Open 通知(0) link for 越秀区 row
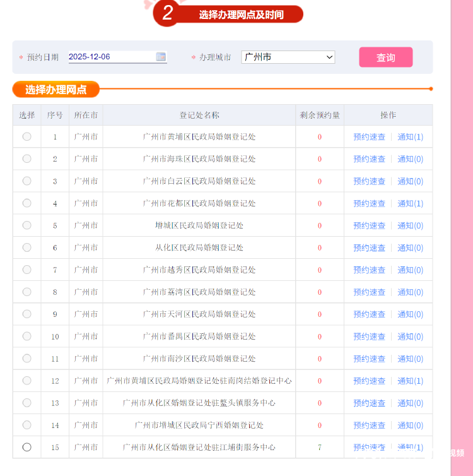The width and height of the screenshot is (473, 476). (410, 270)
